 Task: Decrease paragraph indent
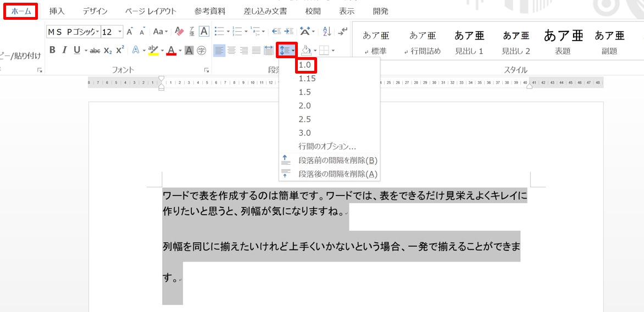pos(276,31)
